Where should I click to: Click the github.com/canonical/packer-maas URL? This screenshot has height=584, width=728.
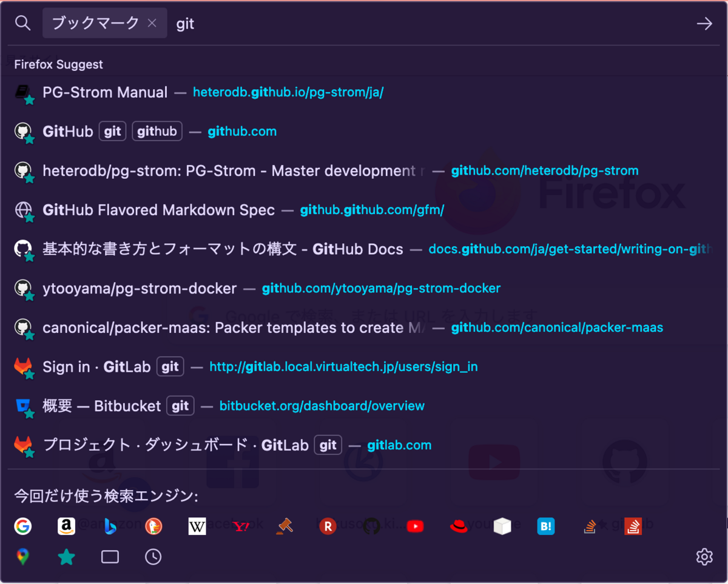pos(557,327)
